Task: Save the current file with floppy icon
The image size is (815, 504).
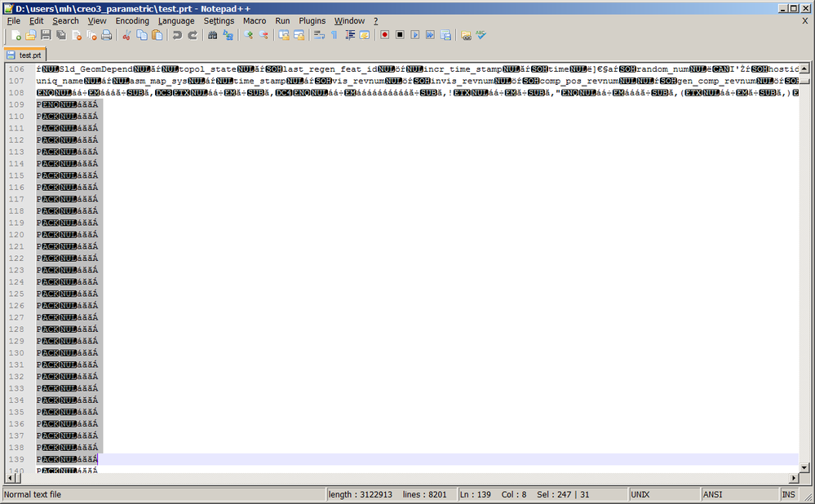Action: tap(46, 35)
